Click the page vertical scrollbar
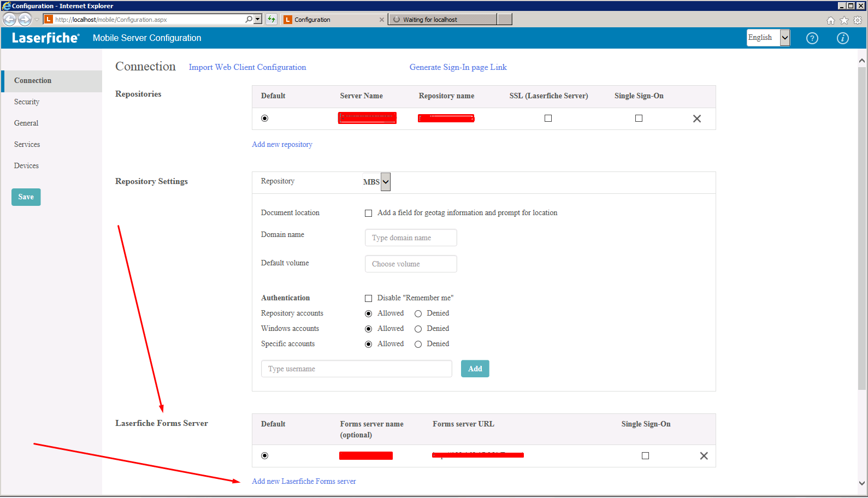This screenshot has width=868, height=498. pos(862,228)
